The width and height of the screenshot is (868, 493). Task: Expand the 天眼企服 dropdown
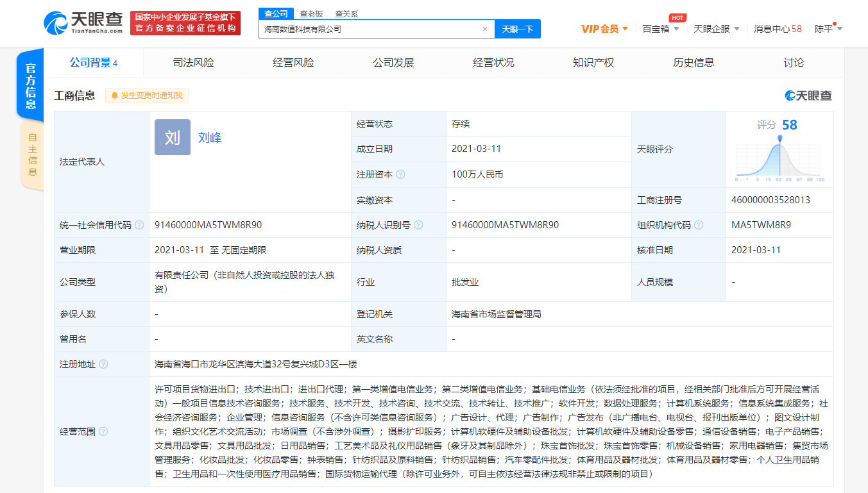(717, 29)
